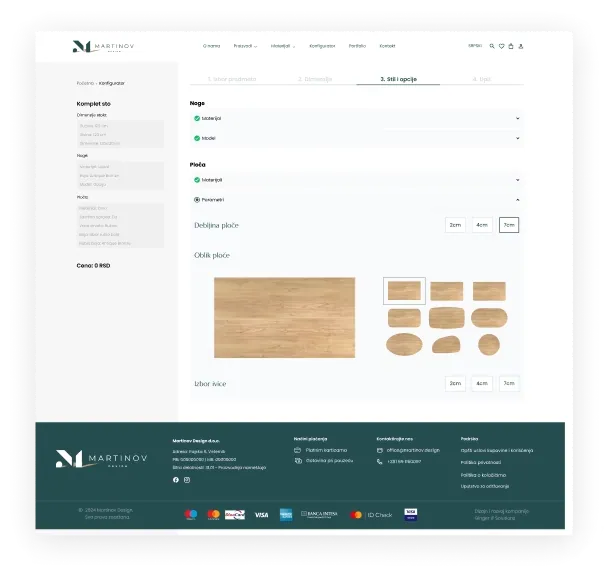The image size is (609, 576).
Task: Open the Portfolio menu item
Action: (x=357, y=46)
